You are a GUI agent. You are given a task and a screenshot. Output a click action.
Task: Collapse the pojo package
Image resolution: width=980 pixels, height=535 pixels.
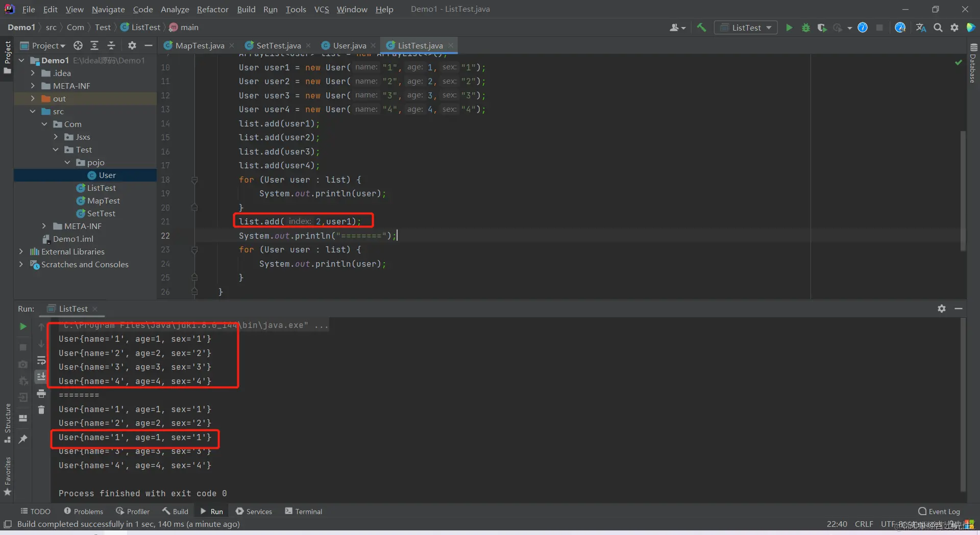point(67,162)
